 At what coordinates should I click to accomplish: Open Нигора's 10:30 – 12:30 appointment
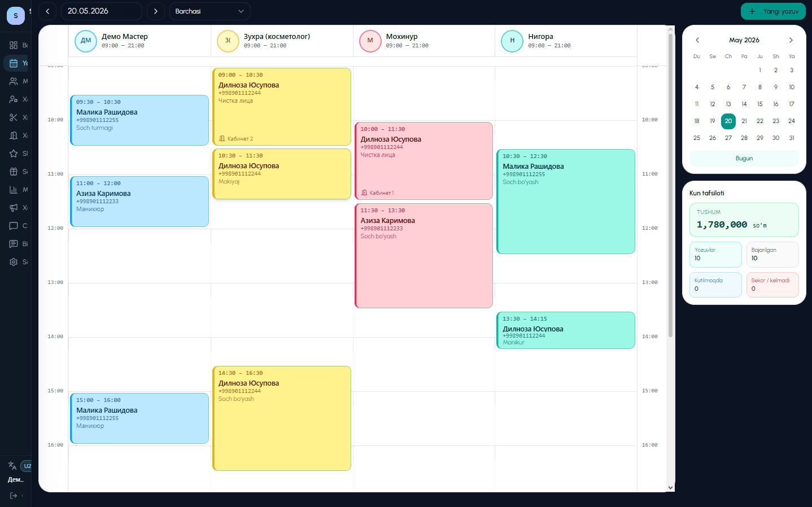point(566,202)
